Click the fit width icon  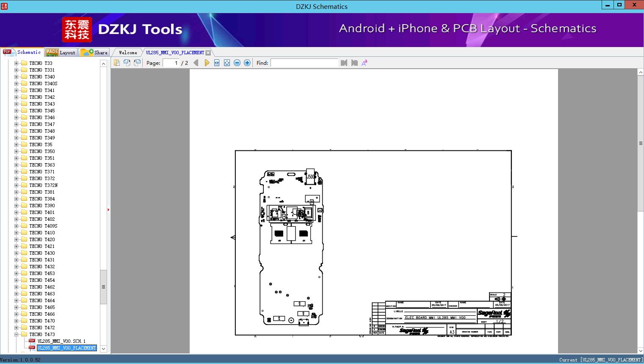point(217,63)
